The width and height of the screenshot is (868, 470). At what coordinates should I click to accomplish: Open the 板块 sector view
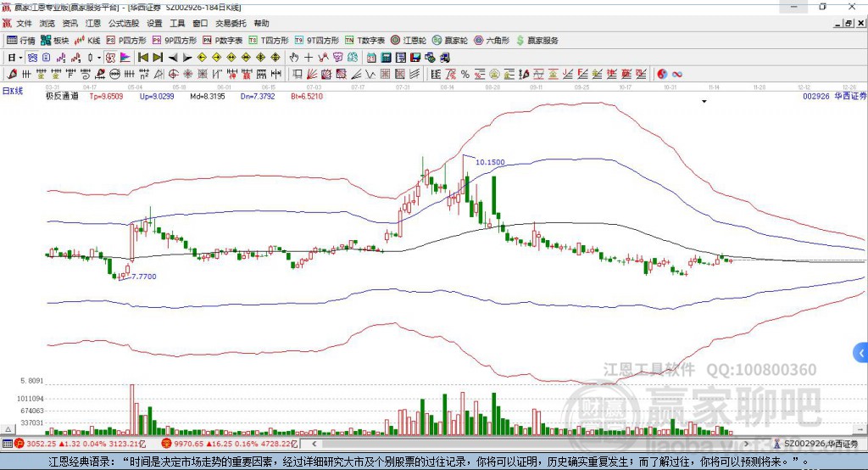55,41
